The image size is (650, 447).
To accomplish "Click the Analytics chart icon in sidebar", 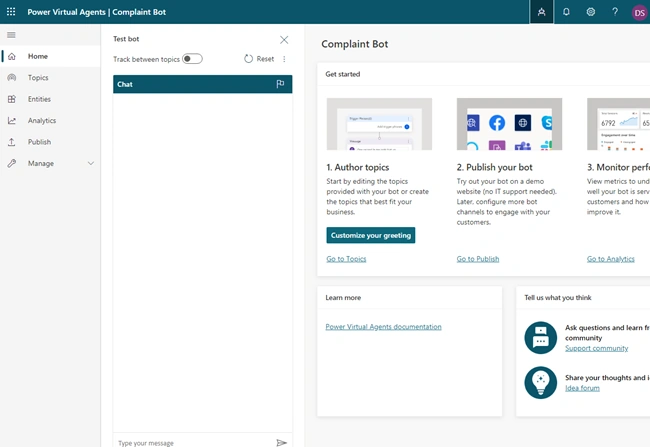I will pos(12,121).
